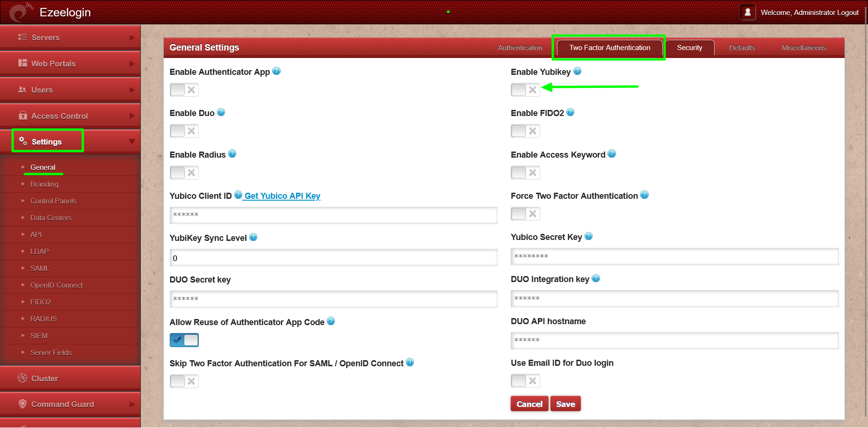Expand the Access Control menu

pos(70,116)
